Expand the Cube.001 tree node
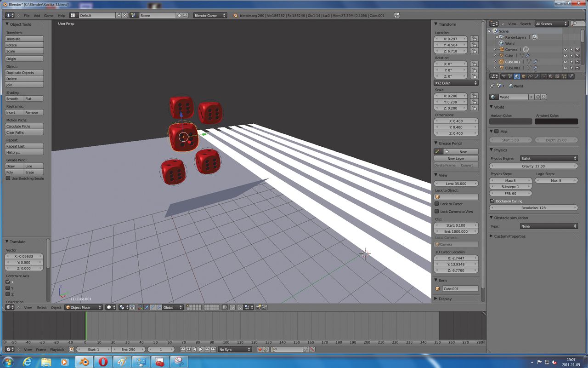 click(495, 62)
